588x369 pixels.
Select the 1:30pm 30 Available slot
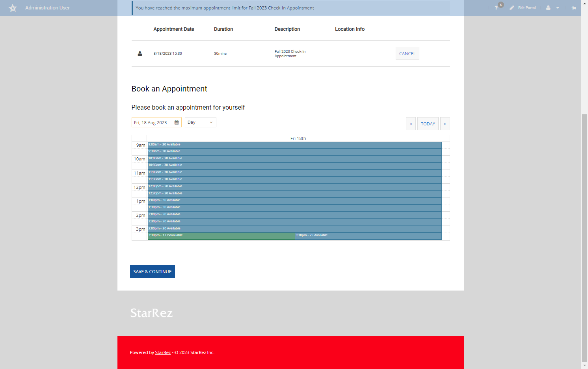click(295, 208)
